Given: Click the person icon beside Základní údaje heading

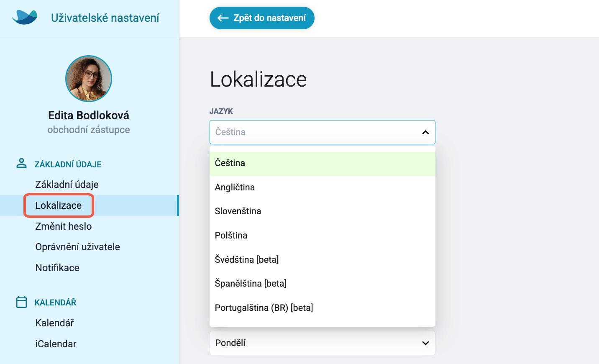Looking at the screenshot, I should click(21, 163).
